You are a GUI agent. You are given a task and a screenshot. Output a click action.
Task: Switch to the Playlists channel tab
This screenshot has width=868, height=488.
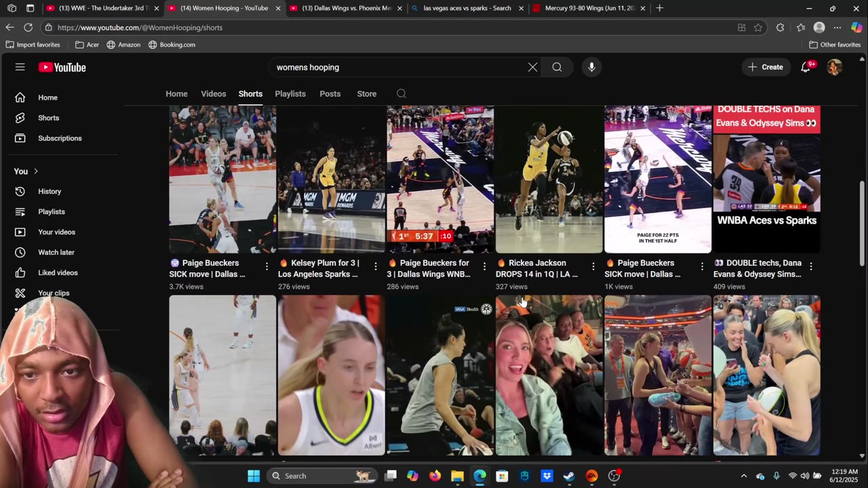pyautogui.click(x=290, y=94)
